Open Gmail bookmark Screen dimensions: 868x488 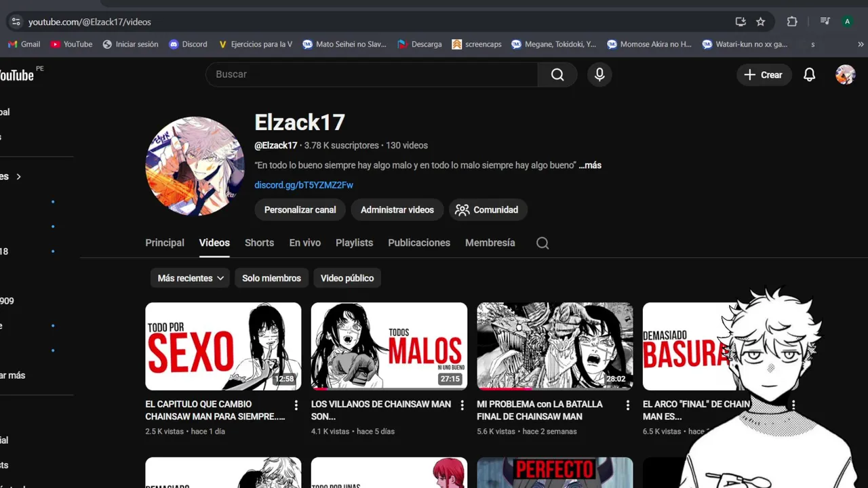coord(24,44)
